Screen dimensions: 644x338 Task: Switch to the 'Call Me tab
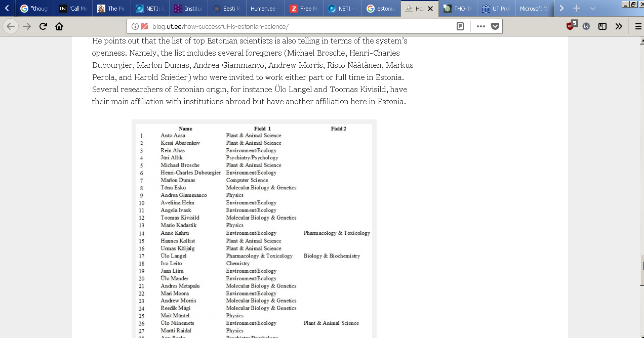(x=72, y=9)
